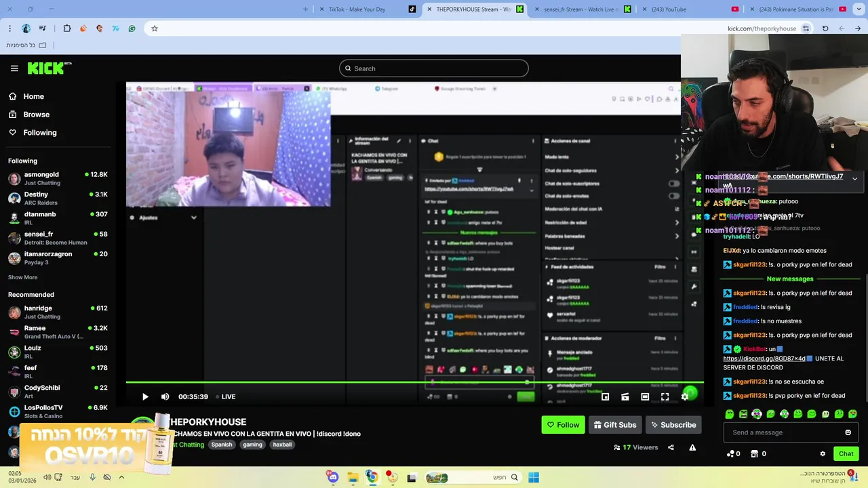Play the stream video
The height and width of the screenshot is (488, 868).
(x=145, y=396)
